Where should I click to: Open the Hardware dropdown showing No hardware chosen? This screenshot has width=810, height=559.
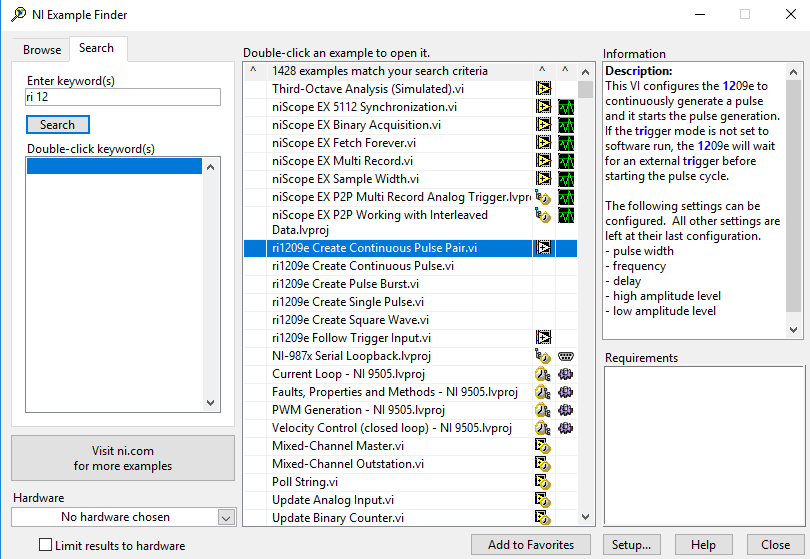coord(123,517)
